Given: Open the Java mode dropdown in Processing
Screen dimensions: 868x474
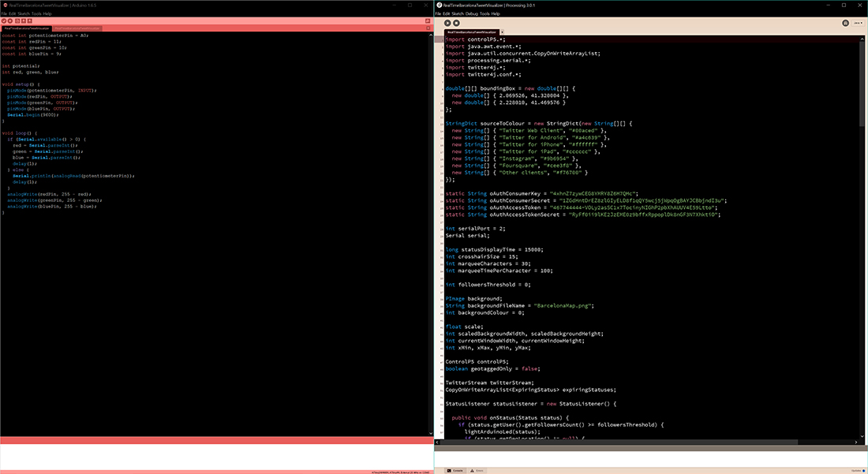Looking at the screenshot, I should [x=858, y=23].
